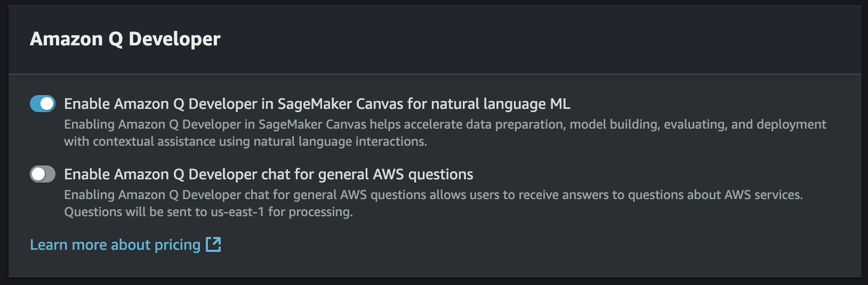This screenshot has width=868, height=285.
Task: Disable Amazon Q Developer in SageMaker Canvas toggle
Action: [43, 104]
